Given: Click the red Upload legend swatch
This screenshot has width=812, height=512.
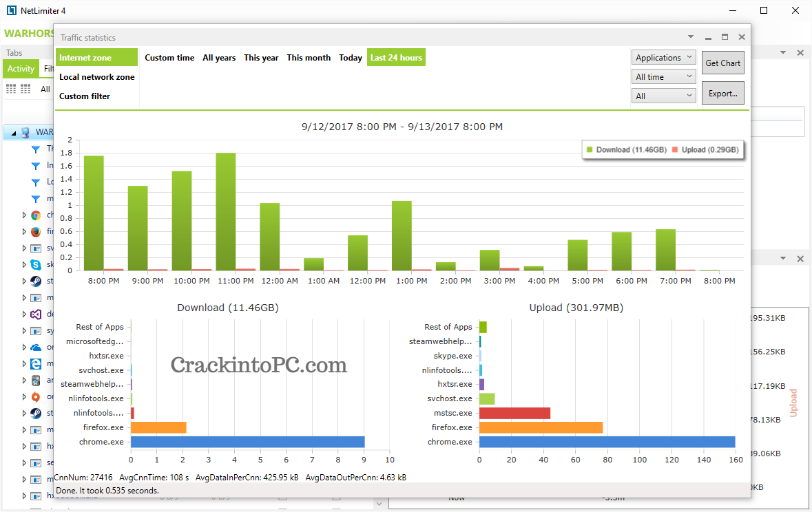Looking at the screenshot, I should click(675, 149).
